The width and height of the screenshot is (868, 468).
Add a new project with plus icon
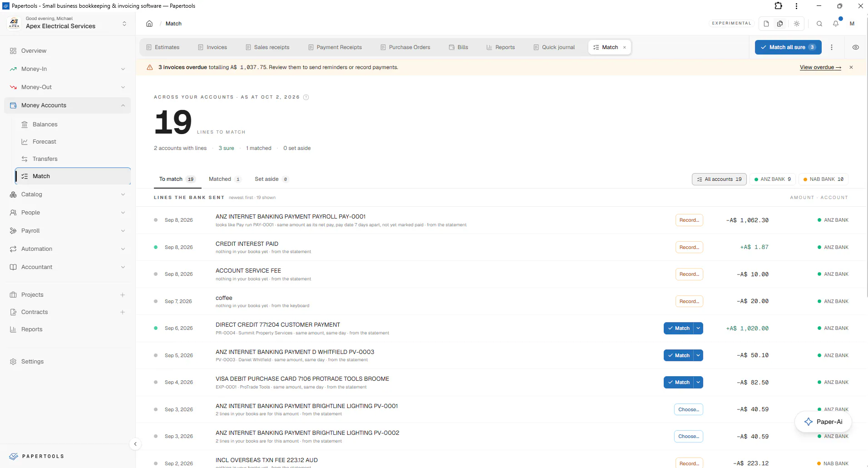[123, 295]
